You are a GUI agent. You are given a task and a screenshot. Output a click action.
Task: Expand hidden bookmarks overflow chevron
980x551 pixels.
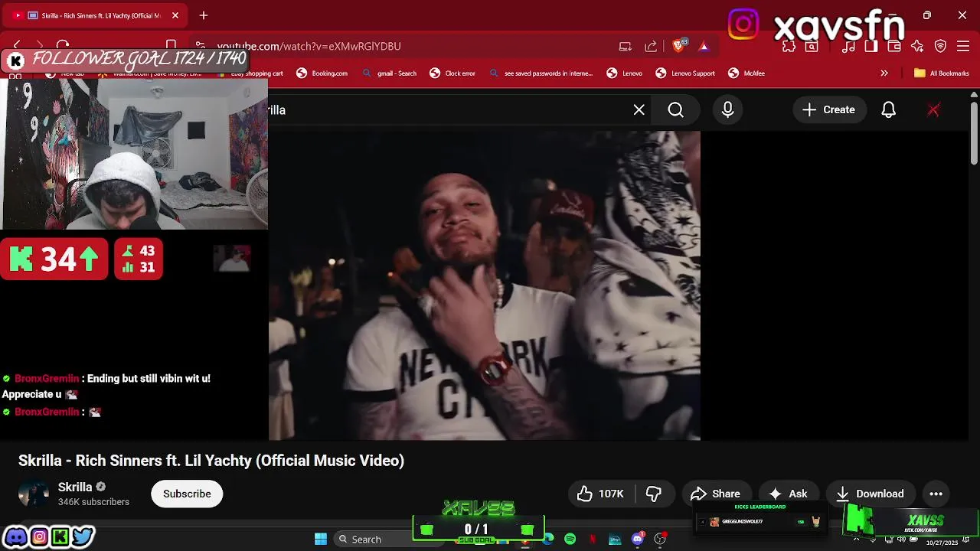click(x=884, y=73)
